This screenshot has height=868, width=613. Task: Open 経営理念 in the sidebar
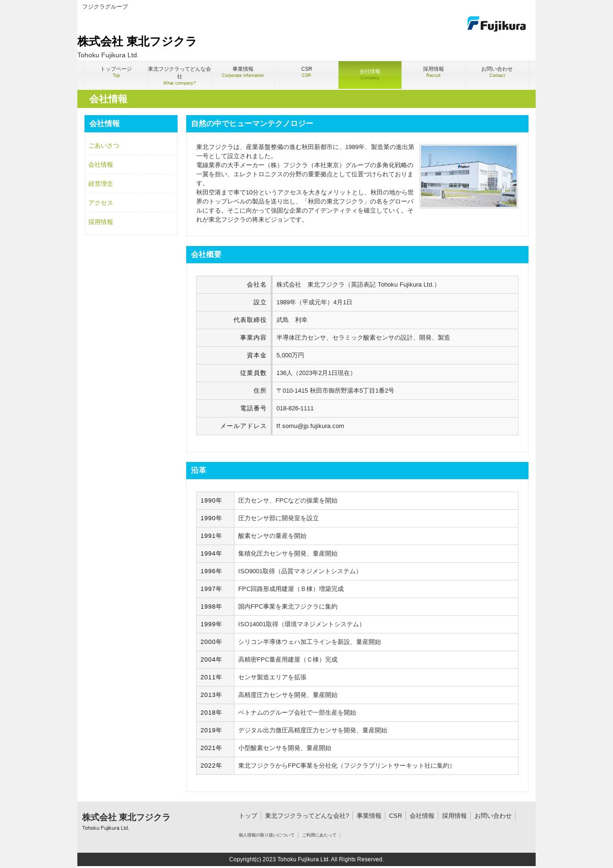point(101,184)
